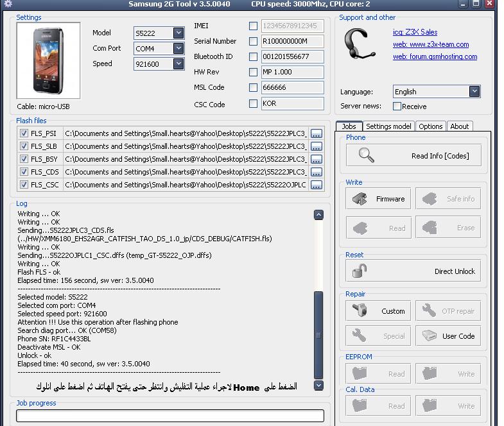Click the gear icon in title bar
This screenshot has width=504, height=426.
pos(8,4)
